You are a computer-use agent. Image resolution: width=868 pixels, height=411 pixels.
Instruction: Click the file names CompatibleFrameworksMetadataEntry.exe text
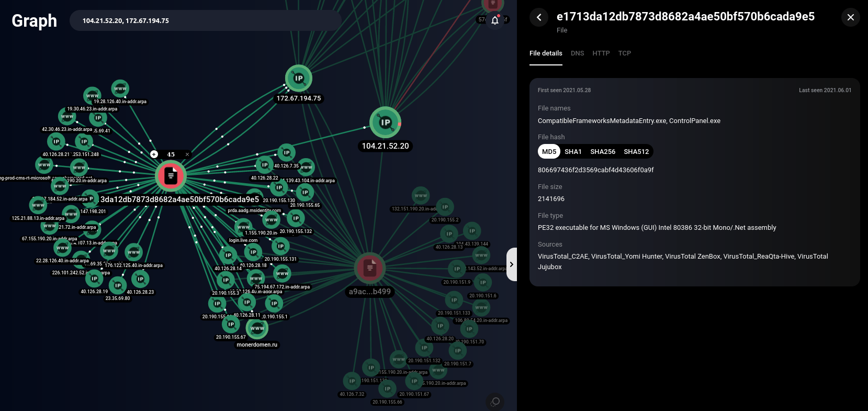(x=602, y=121)
